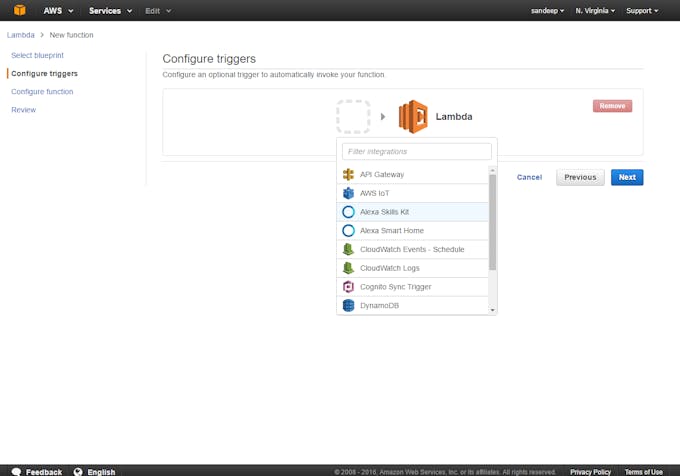
Task: Choose Alexa Smart Home trigger
Action: point(413,231)
